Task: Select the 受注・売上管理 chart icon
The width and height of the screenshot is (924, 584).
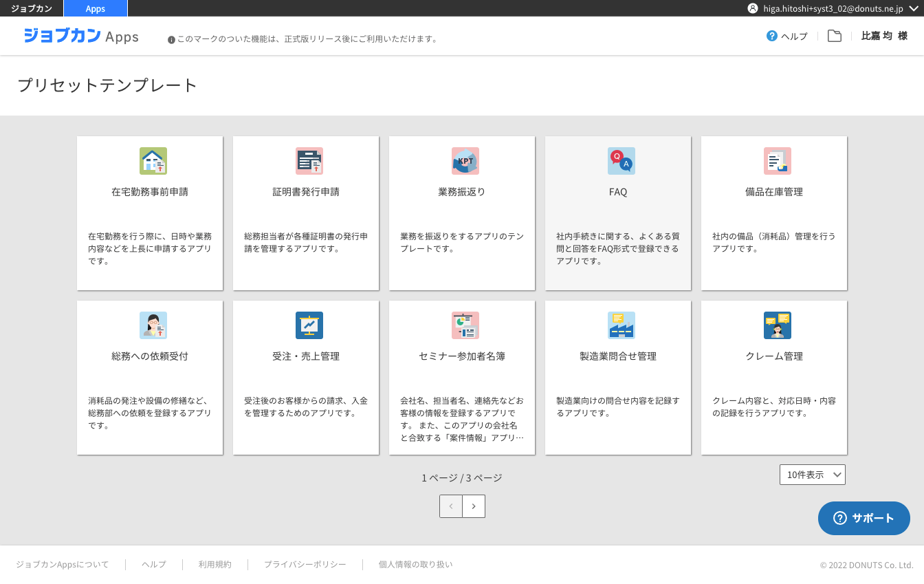Action: 309,325
